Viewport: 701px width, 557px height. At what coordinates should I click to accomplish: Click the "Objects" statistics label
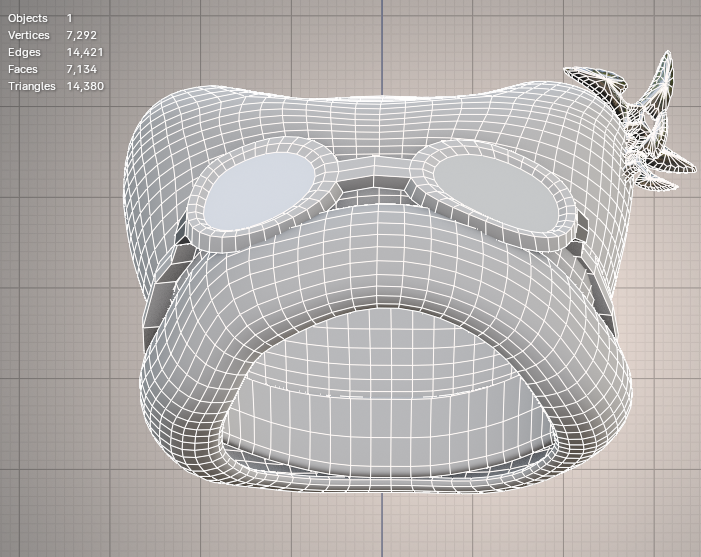28,18
